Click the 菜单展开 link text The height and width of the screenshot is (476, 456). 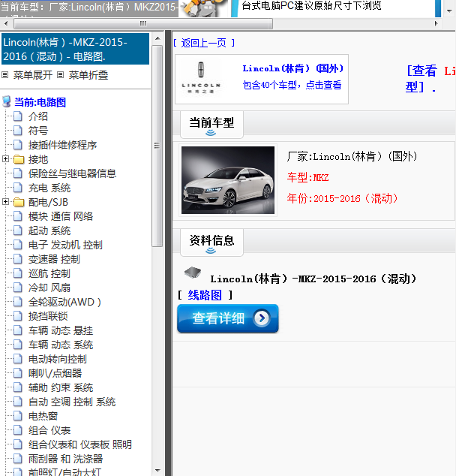(x=33, y=75)
